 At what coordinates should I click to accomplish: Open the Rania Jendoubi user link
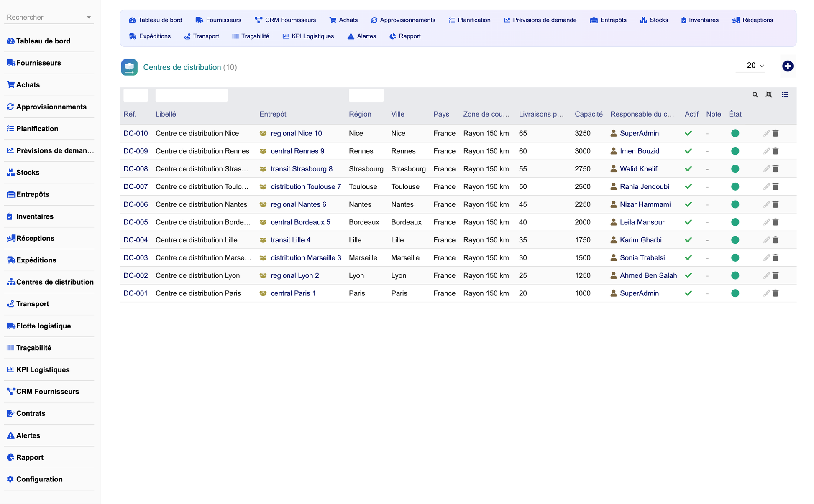pyautogui.click(x=645, y=186)
